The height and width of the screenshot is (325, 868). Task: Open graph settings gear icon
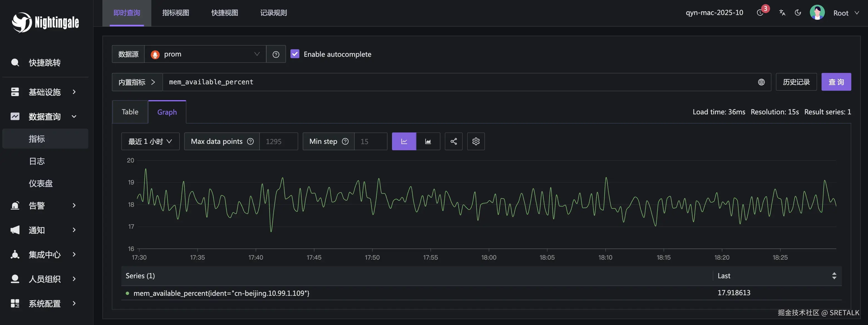[x=476, y=141]
